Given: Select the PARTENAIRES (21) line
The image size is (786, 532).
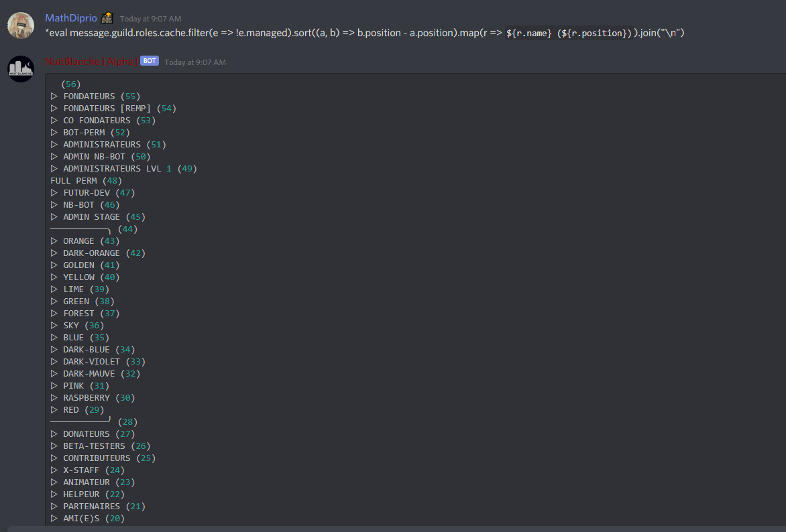Looking at the screenshot, I should click(x=98, y=506).
